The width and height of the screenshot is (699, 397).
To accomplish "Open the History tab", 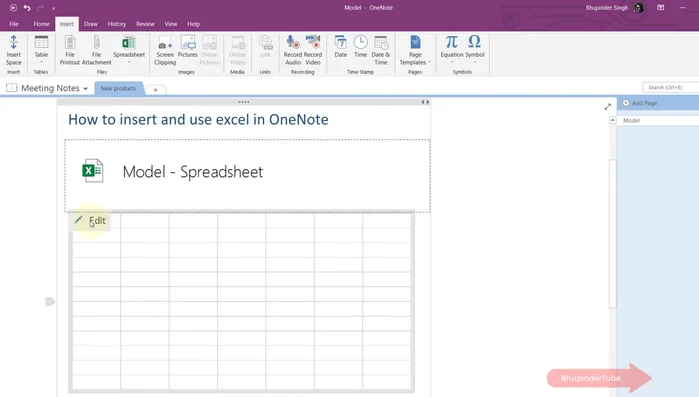I will coord(117,24).
